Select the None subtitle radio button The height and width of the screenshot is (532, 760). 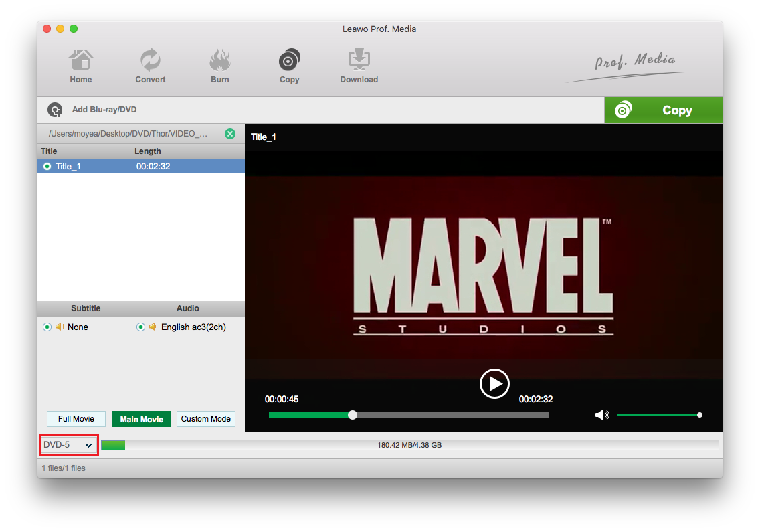pos(47,327)
